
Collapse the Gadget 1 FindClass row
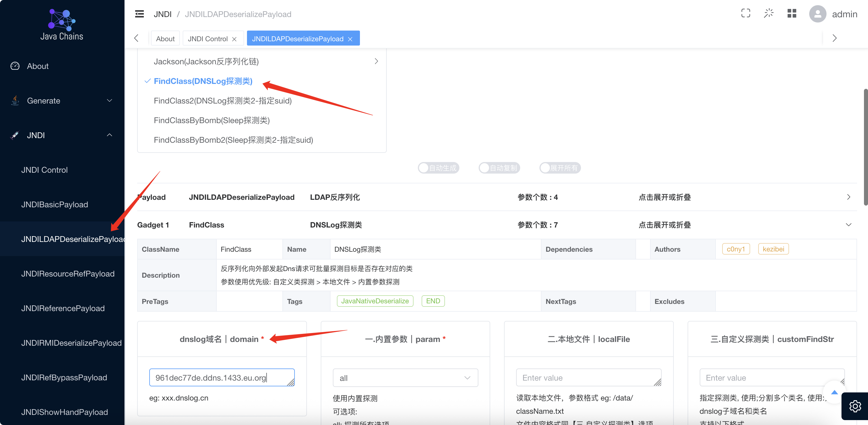848,225
